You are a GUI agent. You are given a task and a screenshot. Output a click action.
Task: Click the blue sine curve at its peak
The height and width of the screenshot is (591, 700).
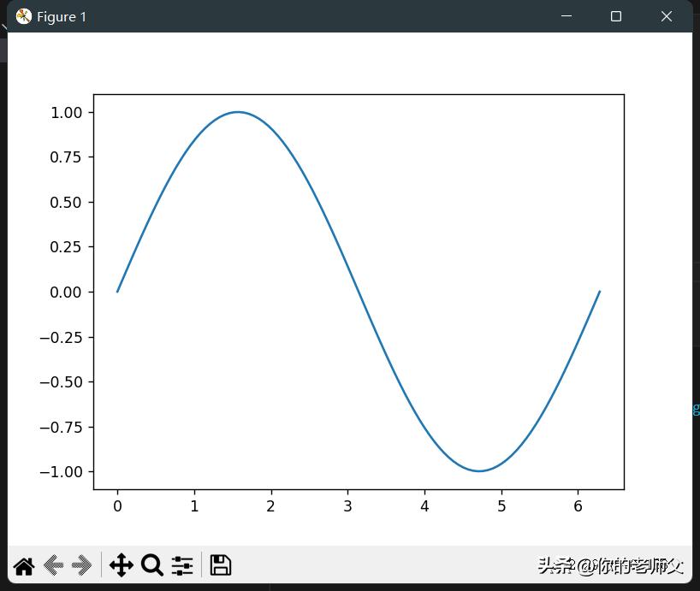click(240, 112)
